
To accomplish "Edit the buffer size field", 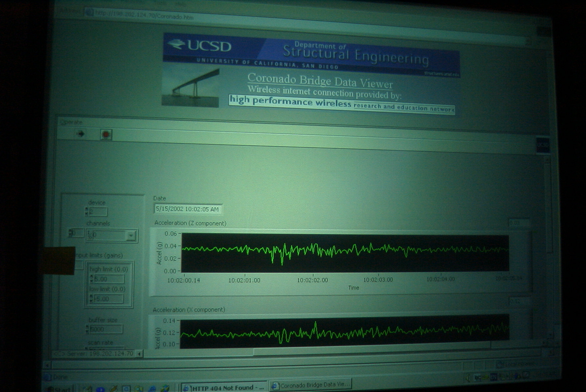I will click(106, 329).
